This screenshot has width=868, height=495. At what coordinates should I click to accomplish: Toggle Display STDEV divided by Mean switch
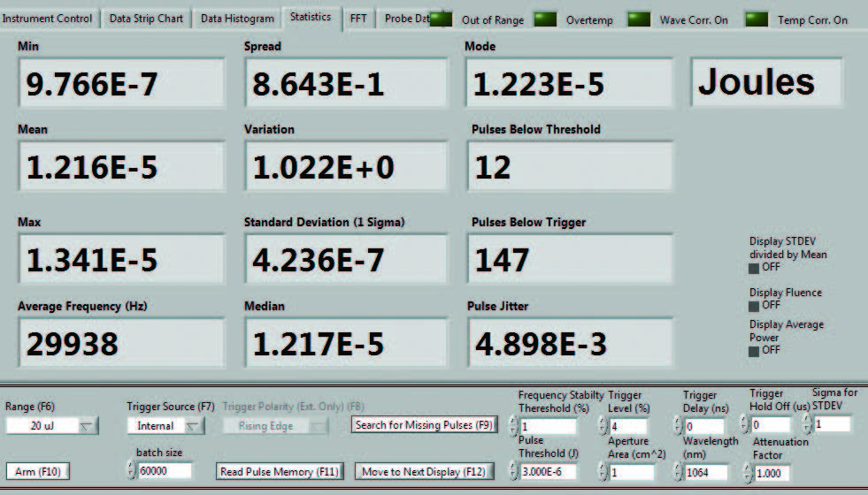click(x=754, y=268)
